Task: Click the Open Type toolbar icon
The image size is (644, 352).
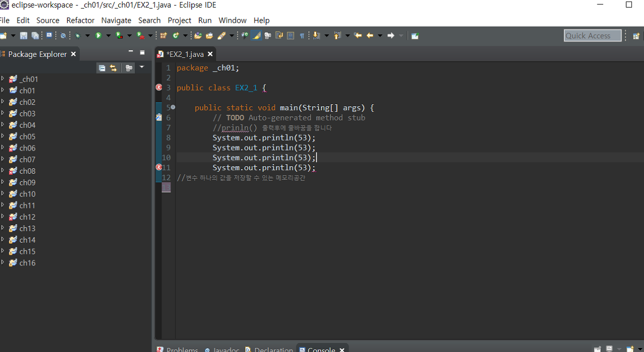Action: 198,36
